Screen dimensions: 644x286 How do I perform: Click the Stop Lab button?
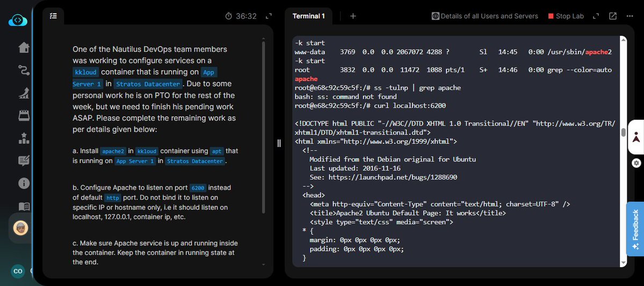[566, 16]
